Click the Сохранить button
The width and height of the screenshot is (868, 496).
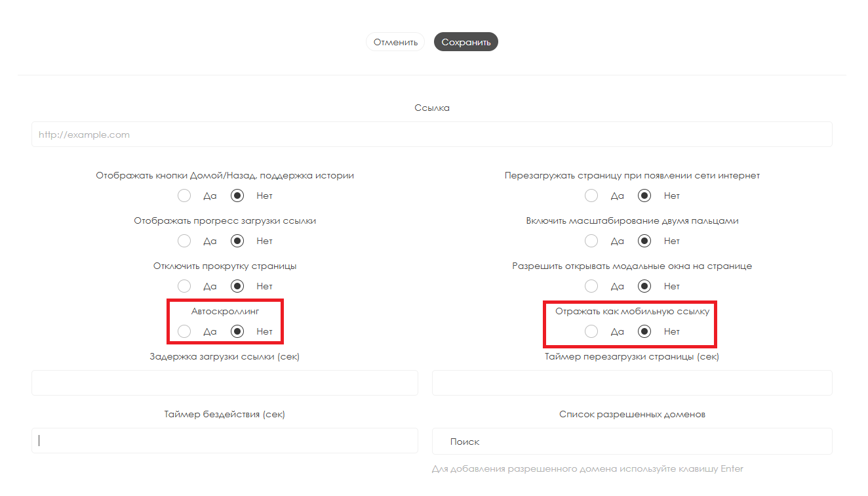(x=465, y=42)
